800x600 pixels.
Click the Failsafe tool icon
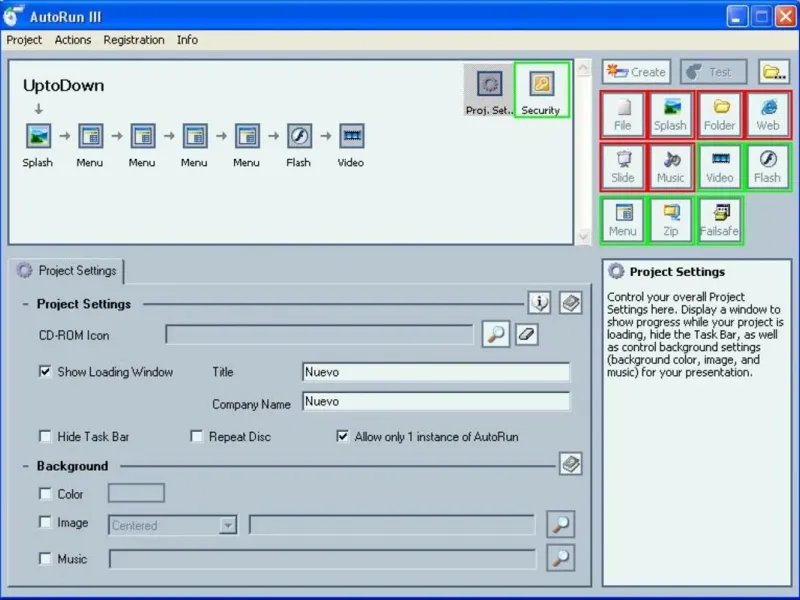(719, 220)
